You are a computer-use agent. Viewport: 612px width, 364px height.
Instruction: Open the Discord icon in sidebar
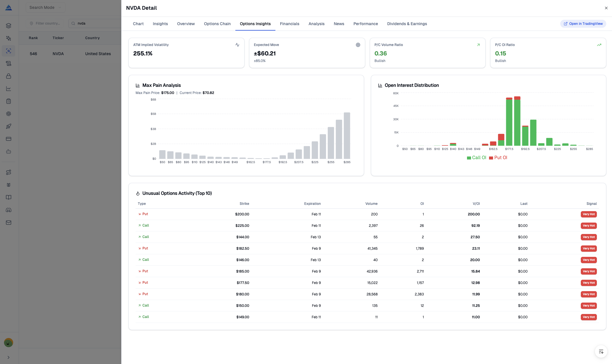9,210
